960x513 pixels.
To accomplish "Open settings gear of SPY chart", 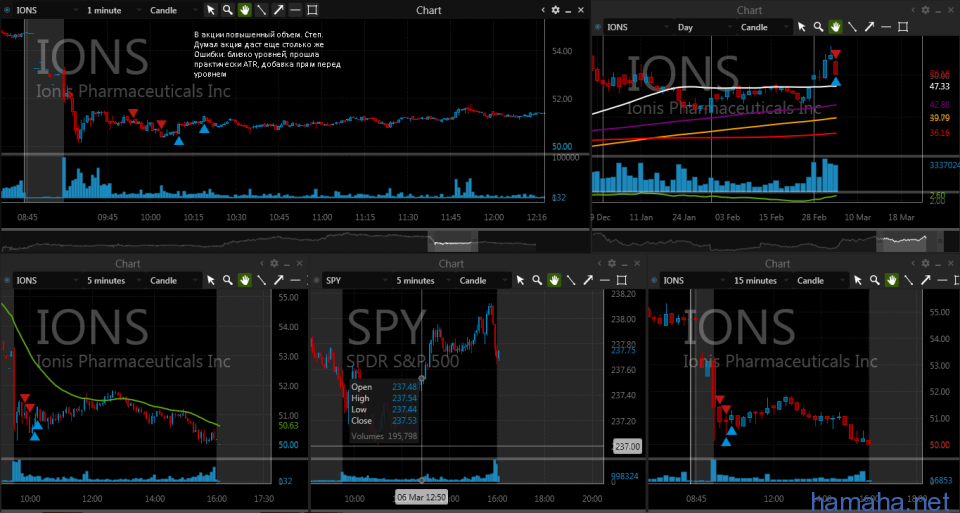I will click(x=612, y=263).
